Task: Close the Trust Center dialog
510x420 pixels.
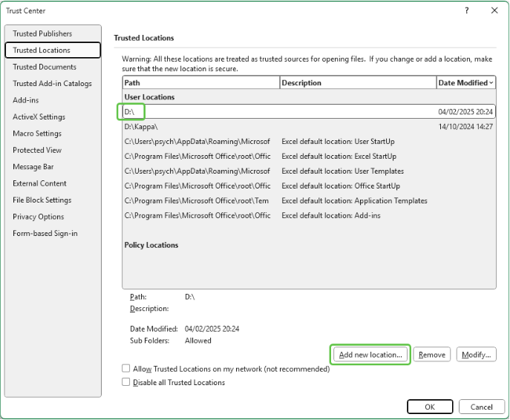Action: click(494, 10)
